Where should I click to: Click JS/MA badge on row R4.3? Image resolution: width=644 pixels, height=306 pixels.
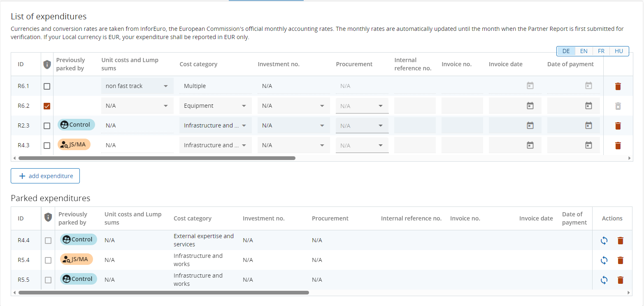coord(74,144)
